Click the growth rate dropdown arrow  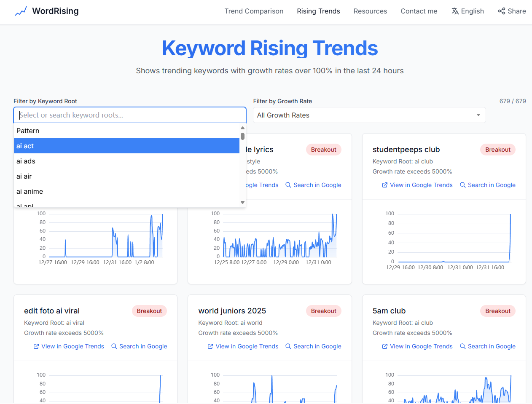[x=478, y=115]
